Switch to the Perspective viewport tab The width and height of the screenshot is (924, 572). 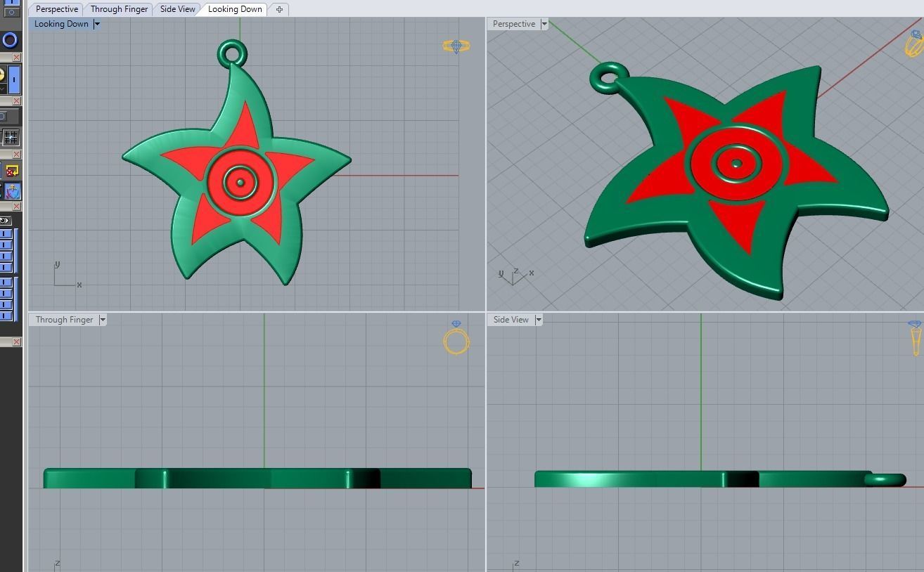[57, 9]
